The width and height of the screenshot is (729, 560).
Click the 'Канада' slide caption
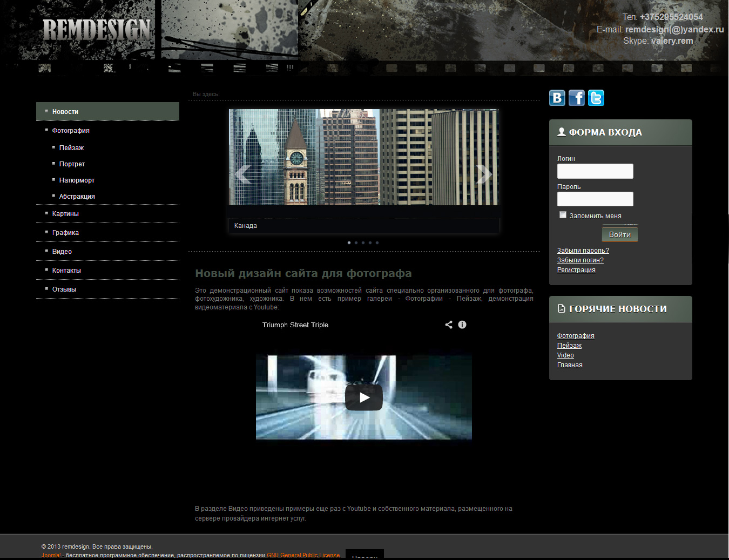point(246,226)
